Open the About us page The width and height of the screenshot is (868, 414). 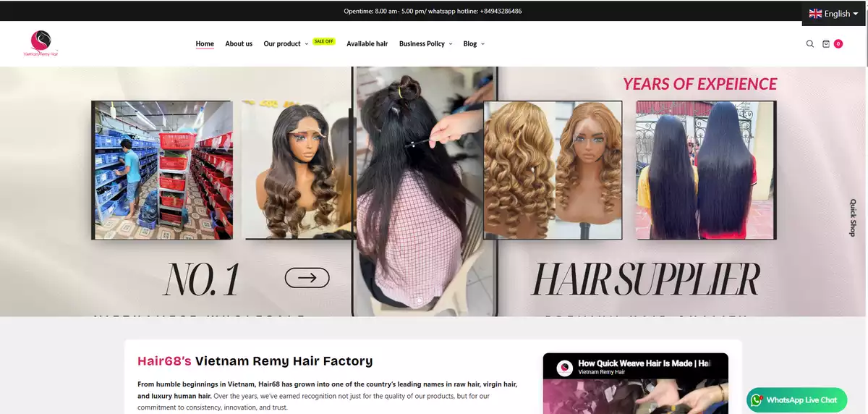pyautogui.click(x=239, y=43)
